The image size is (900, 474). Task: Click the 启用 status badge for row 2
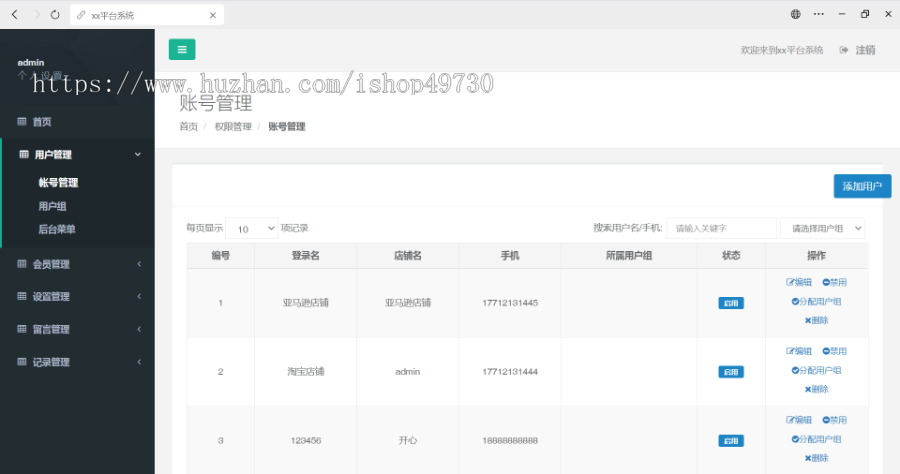(x=731, y=372)
